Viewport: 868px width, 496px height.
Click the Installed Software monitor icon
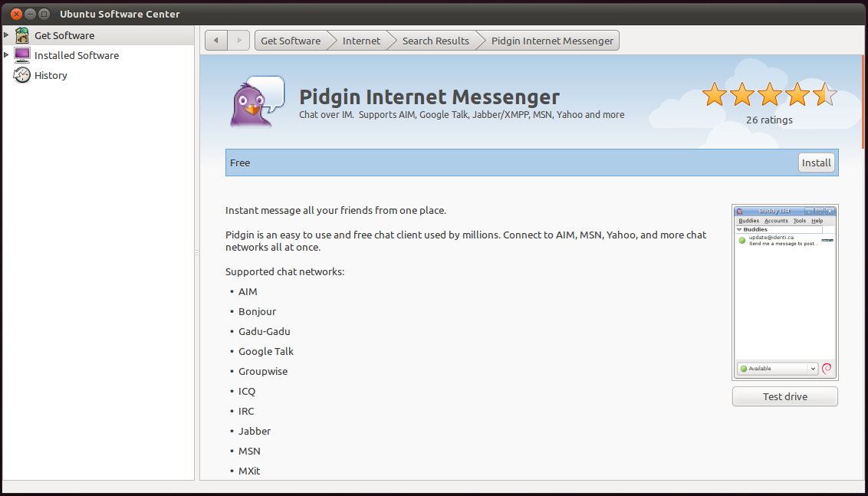point(22,55)
